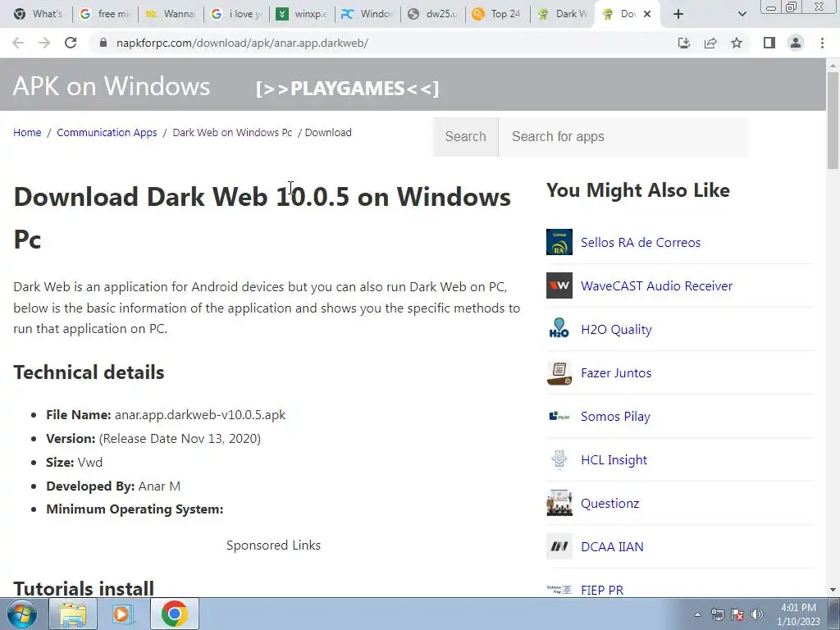
Task: Click the scrollbar down arrow
Action: [x=833, y=590]
